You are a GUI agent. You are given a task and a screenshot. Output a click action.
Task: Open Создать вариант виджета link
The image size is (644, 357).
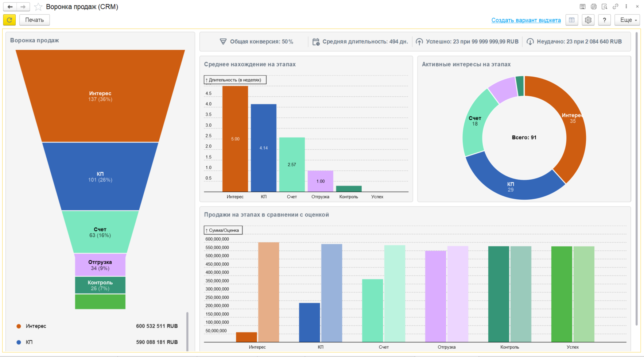(x=526, y=20)
